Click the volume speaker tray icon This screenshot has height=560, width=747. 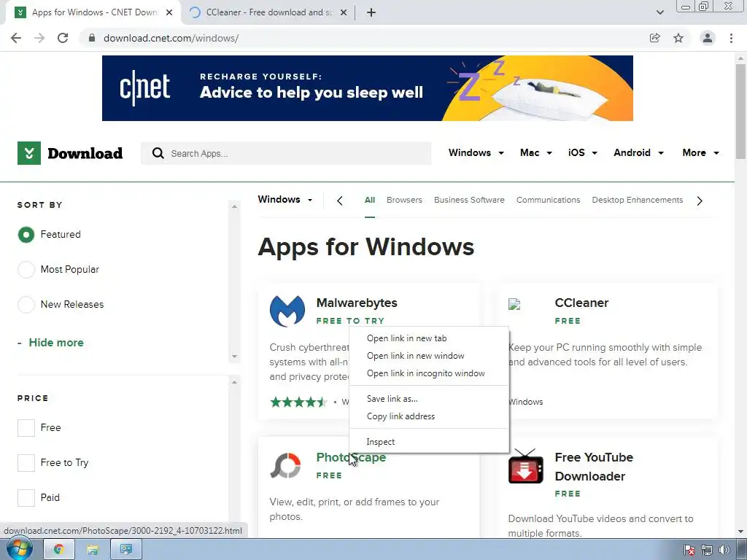pos(724,550)
